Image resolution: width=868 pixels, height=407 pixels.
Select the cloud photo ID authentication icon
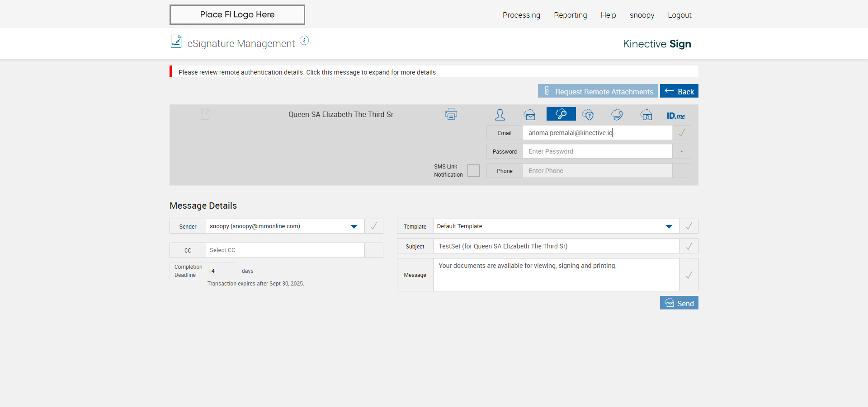[x=646, y=115]
